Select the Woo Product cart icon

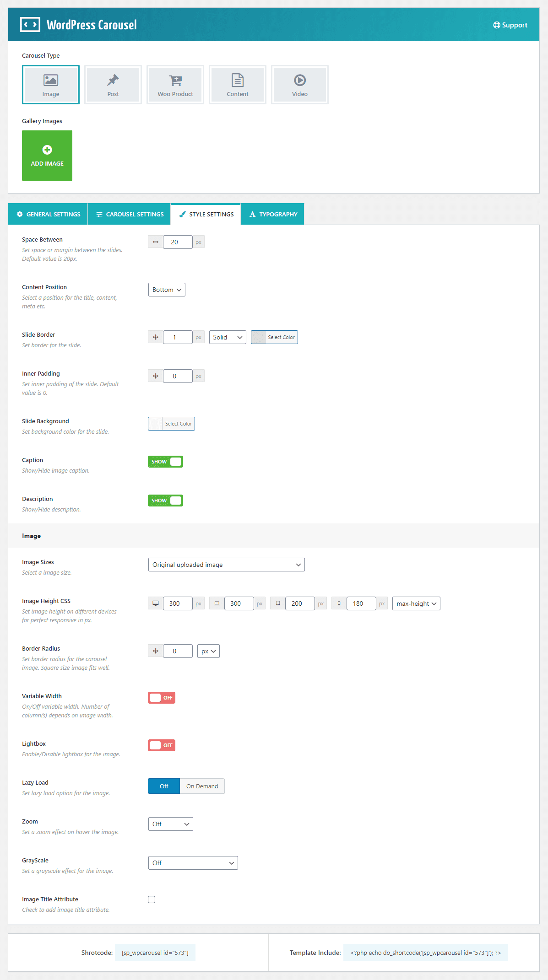[x=175, y=80]
